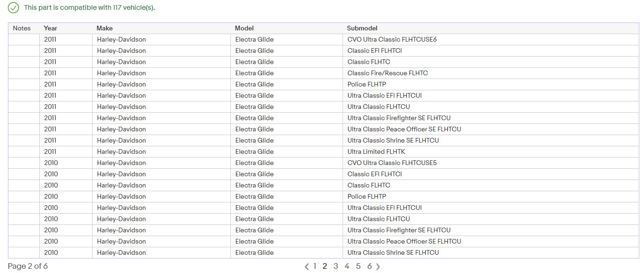
Task: Click the Year column header
Action: (50, 28)
